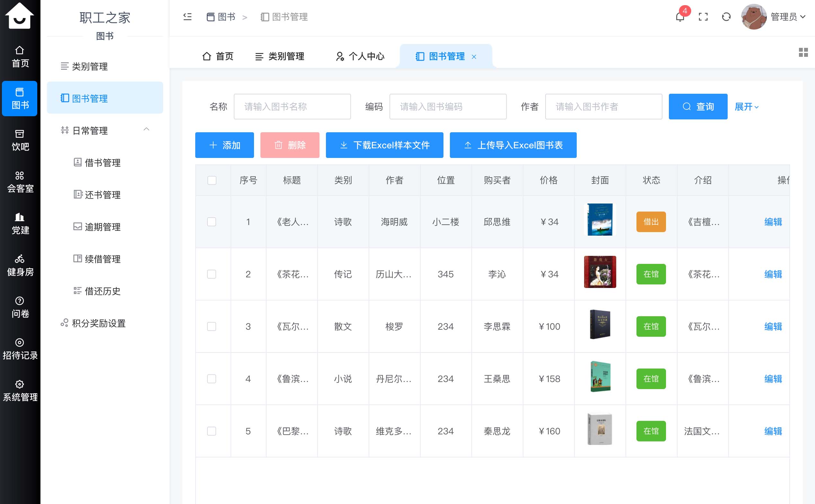Select the 图书 module in the dark sidebar

point(20,98)
